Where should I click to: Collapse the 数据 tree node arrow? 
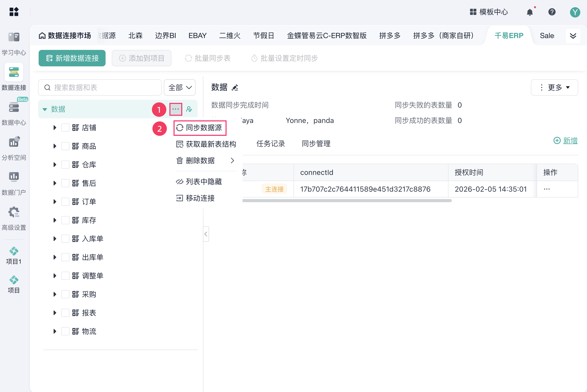(x=45, y=109)
